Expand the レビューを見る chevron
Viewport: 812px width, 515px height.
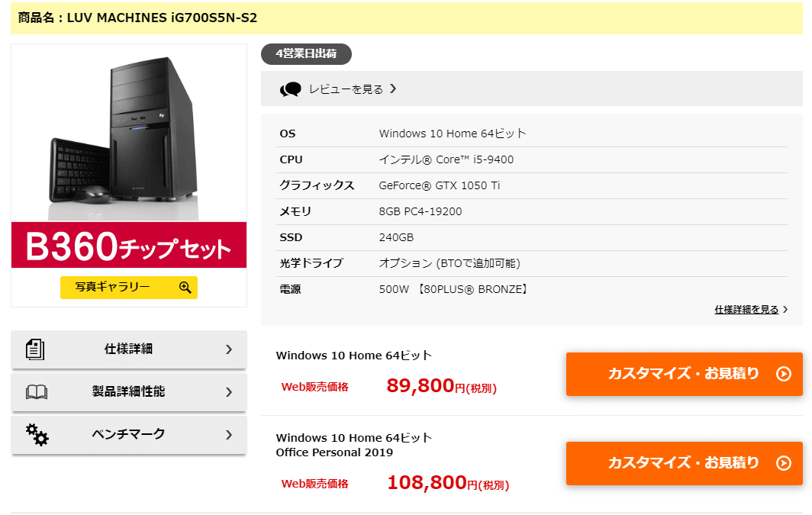(x=393, y=89)
